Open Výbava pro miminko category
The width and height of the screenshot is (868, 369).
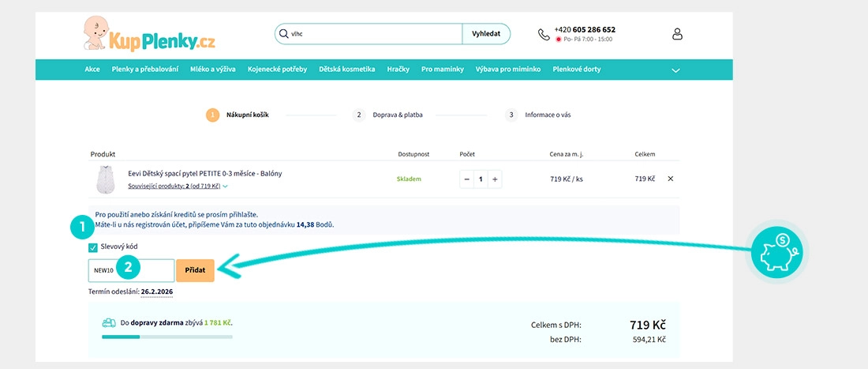click(x=508, y=70)
